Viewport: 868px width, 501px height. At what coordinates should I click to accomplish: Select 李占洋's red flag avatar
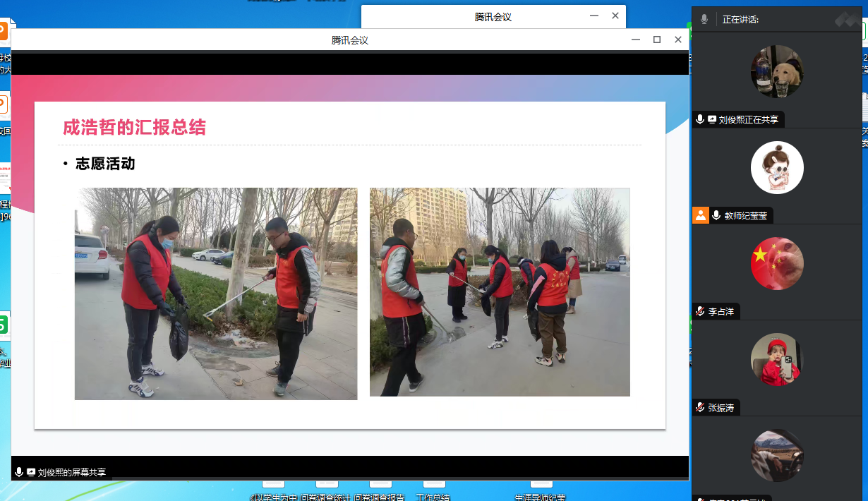tap(777, 263)
